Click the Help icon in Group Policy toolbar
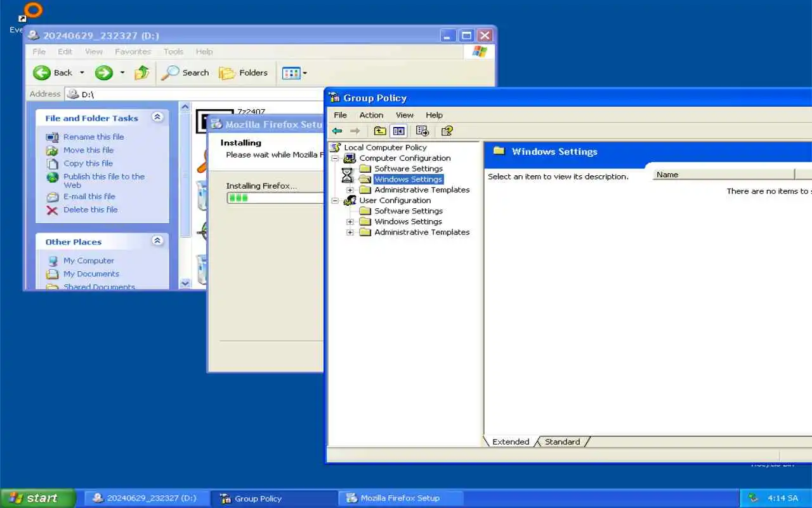 (x=447, y=131)
